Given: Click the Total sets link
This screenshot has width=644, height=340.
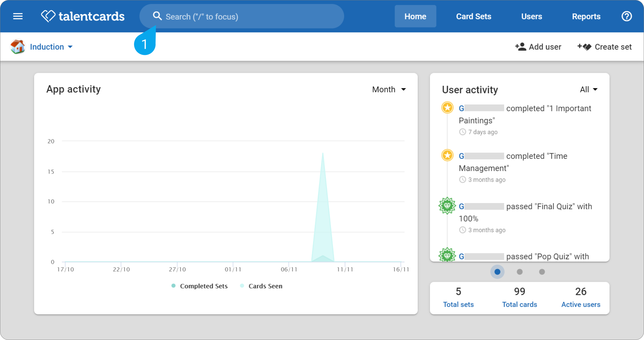Looking at the screenshot, I should [x=458, y=304].
